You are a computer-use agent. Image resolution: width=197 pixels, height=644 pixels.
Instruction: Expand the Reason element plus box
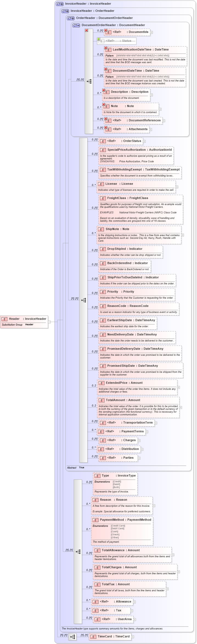pos(154,506)
